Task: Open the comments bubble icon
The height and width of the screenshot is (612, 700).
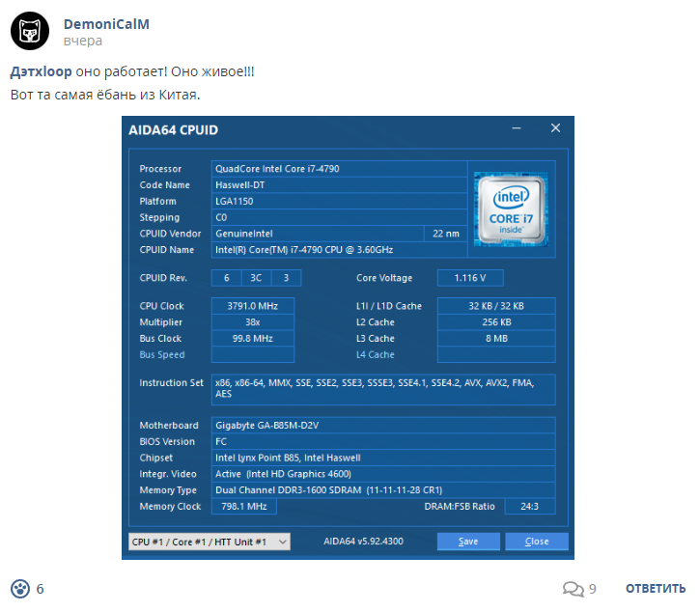Action: click(574, 589)
